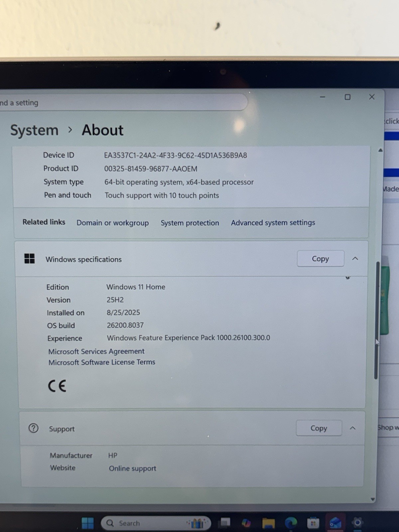Image resolution: width=399 pixels, height=532 pixels.
Task: Click the OS build value 26200.8037
Action: pyautogui.click(x=125, y=325)
